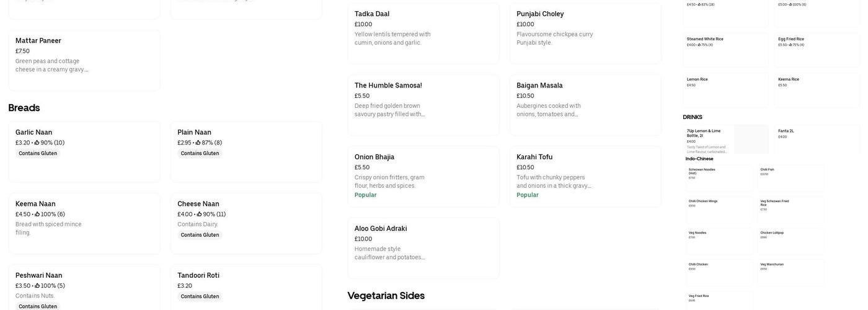Click thumbs-up rating icon on Cheese Naan
The width and height of the screenshot is (868, 310).
click(200, 215)
